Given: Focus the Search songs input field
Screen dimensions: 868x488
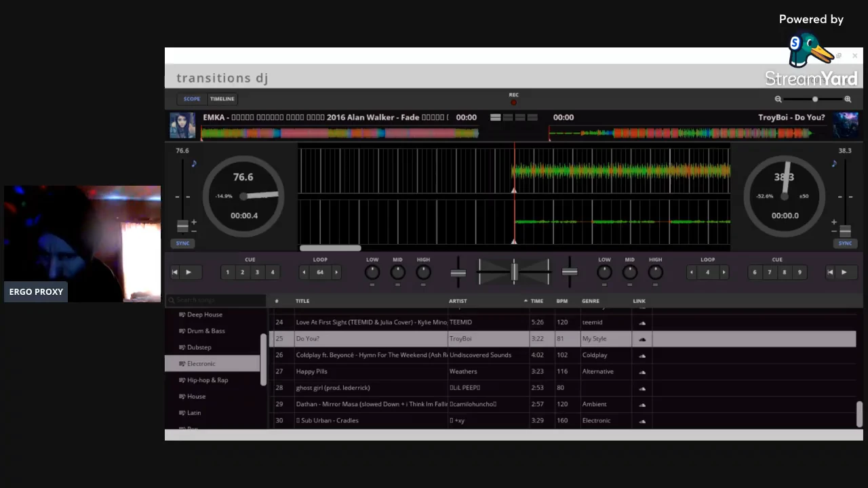Looking at the screenshot, I should [216, 300].
